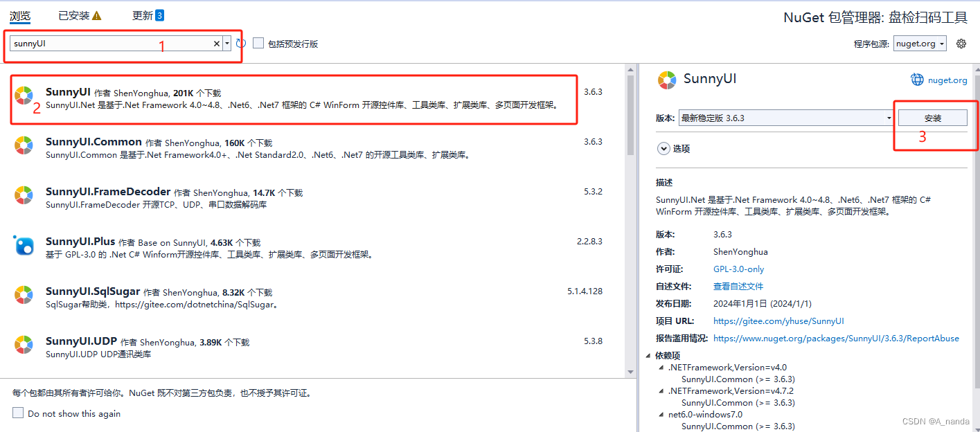The width and height of the screenshot is (980, 432).
Task: Click the SunnyUI.Plus 2.2.8.3 version text
Action: coord(589,241)
